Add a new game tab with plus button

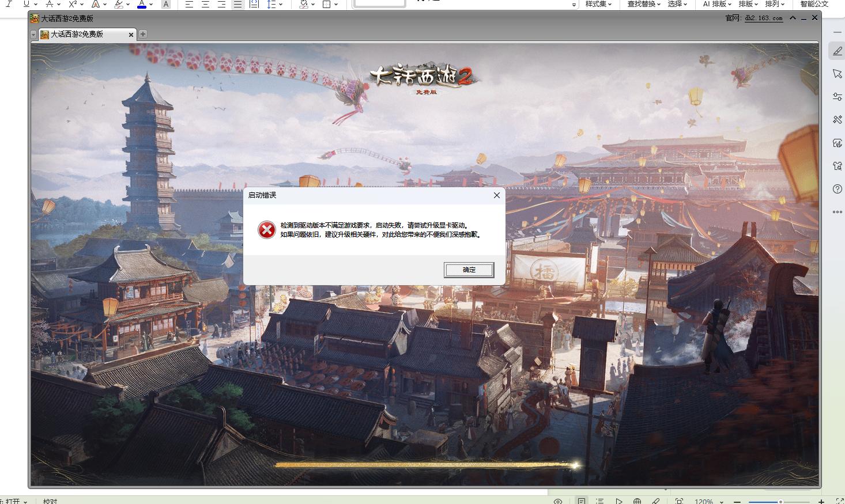click(143, 34)
